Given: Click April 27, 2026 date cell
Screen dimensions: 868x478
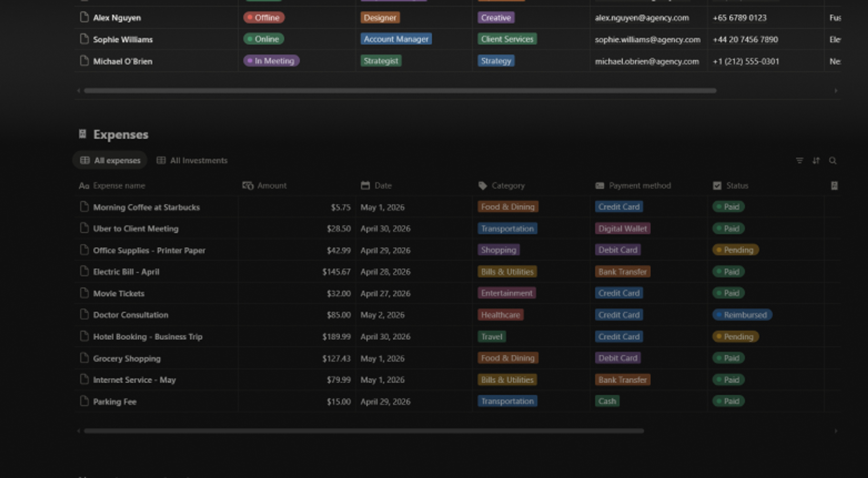Looking at the screenshot, I should click(386, 293).
